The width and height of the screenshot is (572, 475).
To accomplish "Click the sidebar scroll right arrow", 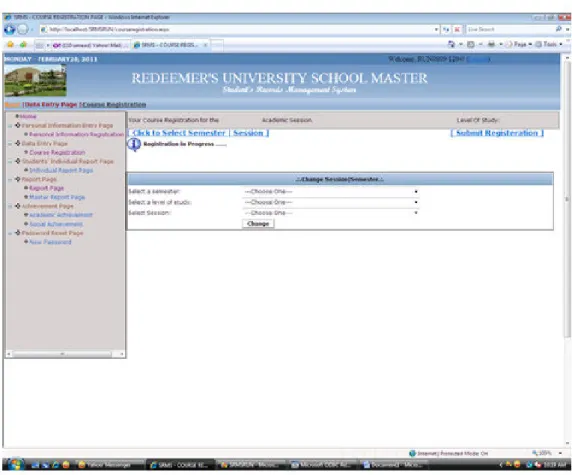I will coord(122,354).
